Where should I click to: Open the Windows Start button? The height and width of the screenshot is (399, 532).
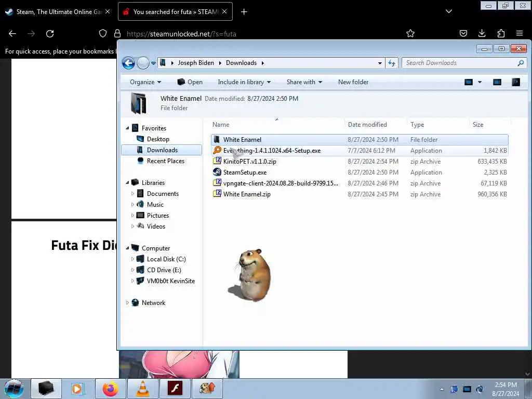(14, 389)
